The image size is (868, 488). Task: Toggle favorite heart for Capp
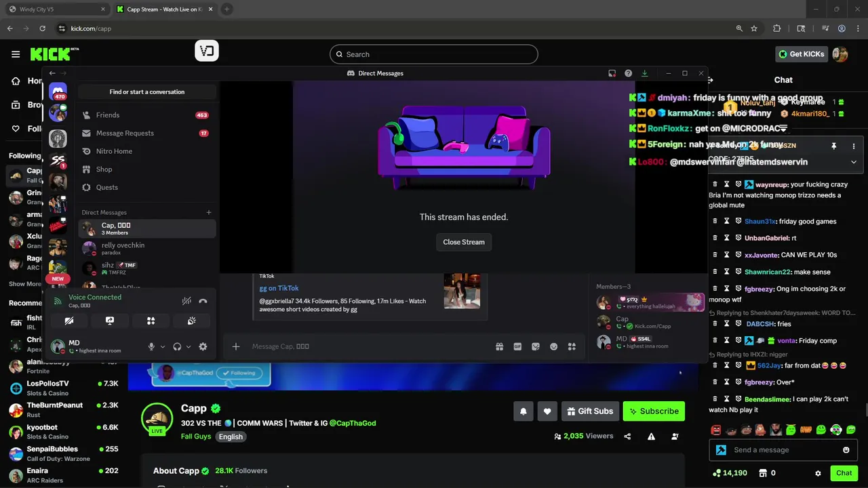point(547,411)
